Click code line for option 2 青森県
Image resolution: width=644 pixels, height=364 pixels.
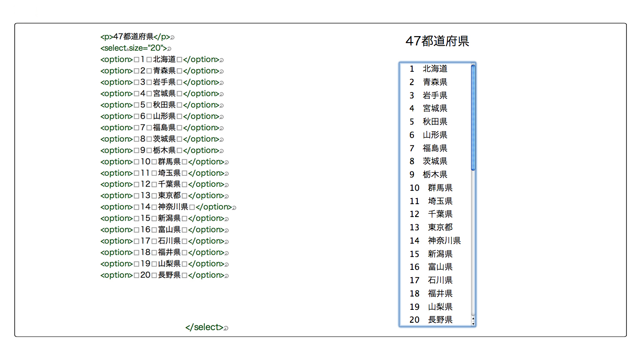pos(162,71)
